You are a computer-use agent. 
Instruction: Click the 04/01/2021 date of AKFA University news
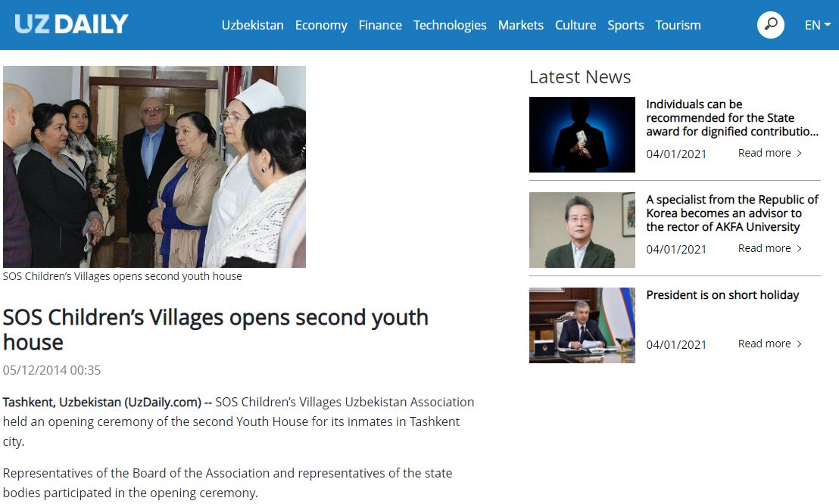tap(676, 249)
